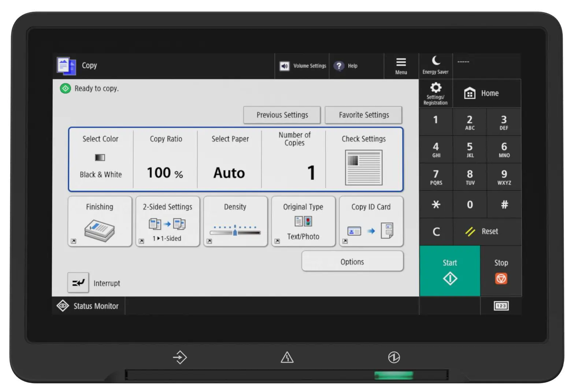575x392 pixels.
Task: Open more Options
Action: (x=352, y=262)
